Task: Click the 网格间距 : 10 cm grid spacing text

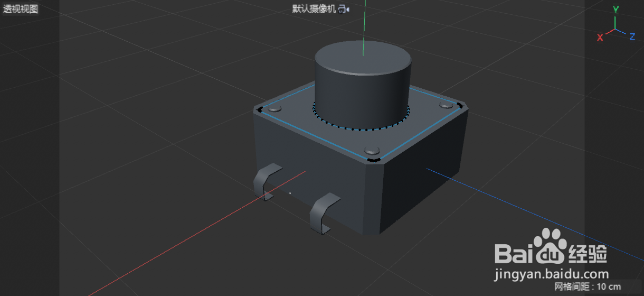Action: (588, 287)
